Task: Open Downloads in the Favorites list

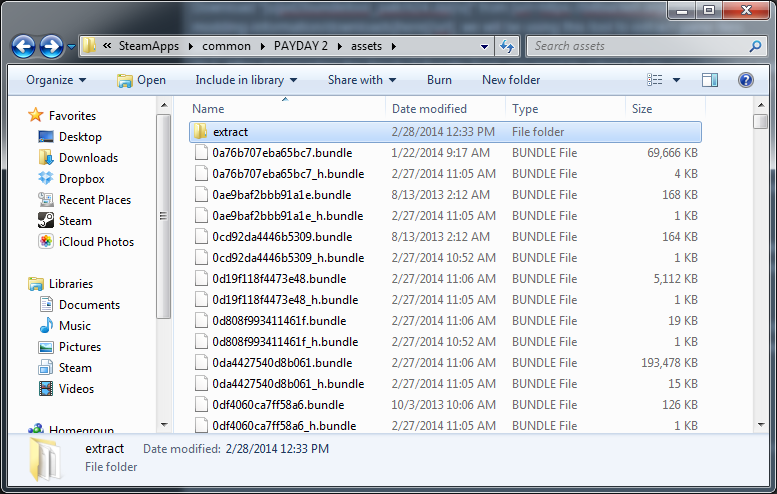Action: coord(88,158)
